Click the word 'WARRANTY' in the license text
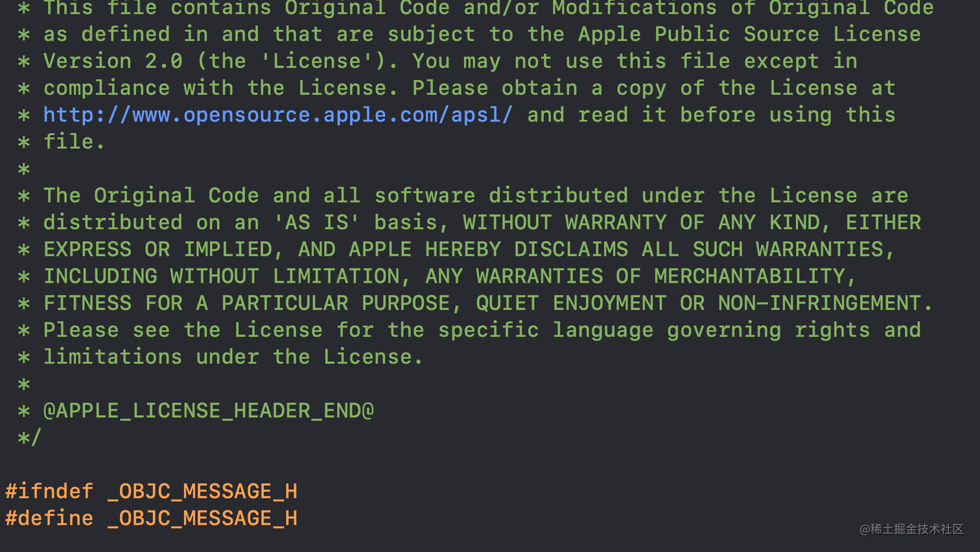Screen dimensions: 980x552 (x=614, y=222)
